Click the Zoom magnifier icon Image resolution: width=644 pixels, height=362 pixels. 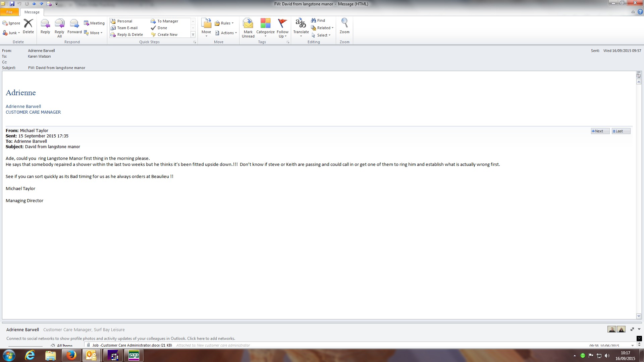[344, 26]
